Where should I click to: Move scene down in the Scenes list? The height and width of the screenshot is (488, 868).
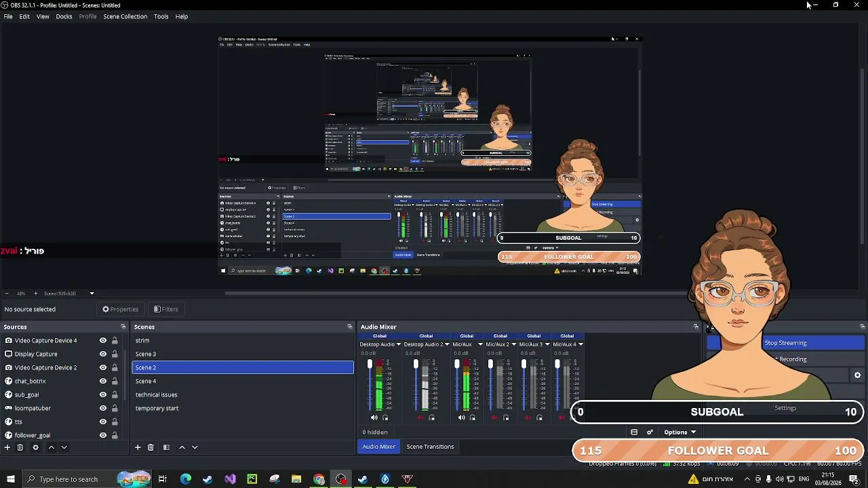click(x=195, y=447)
